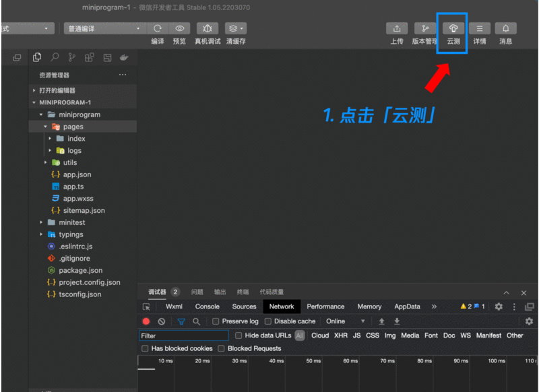539x392 pixels.
Task: Filter requests by CSS type
Action: tap(373, 335)
